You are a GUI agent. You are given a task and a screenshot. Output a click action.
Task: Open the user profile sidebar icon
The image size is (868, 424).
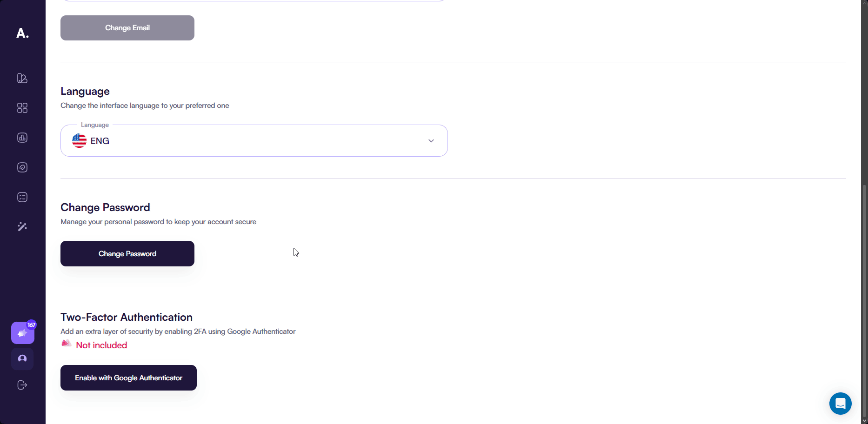click(22, 359)
